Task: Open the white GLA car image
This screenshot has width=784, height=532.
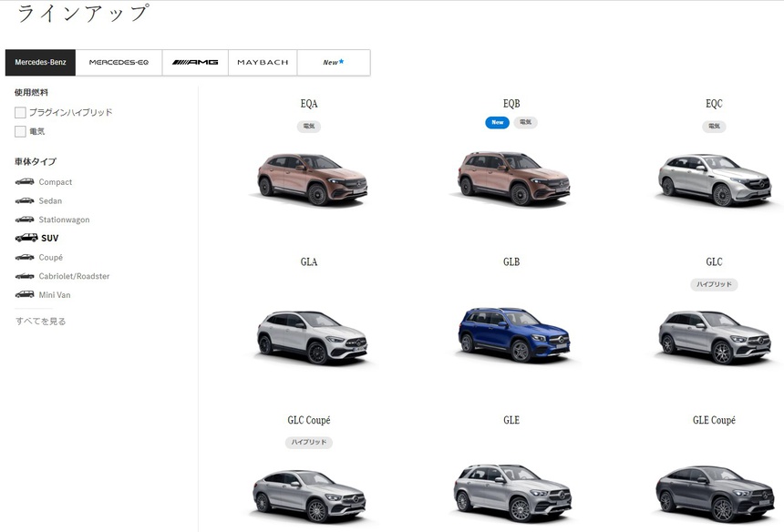Action: pos(312,337)
